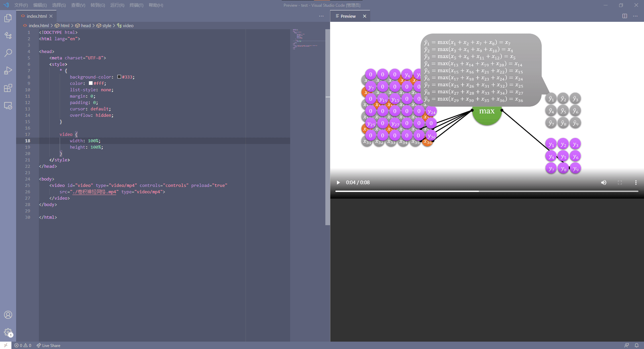Open the Accounts menu
Viewport: 644px width, 349px height.
tap(8, 315)
